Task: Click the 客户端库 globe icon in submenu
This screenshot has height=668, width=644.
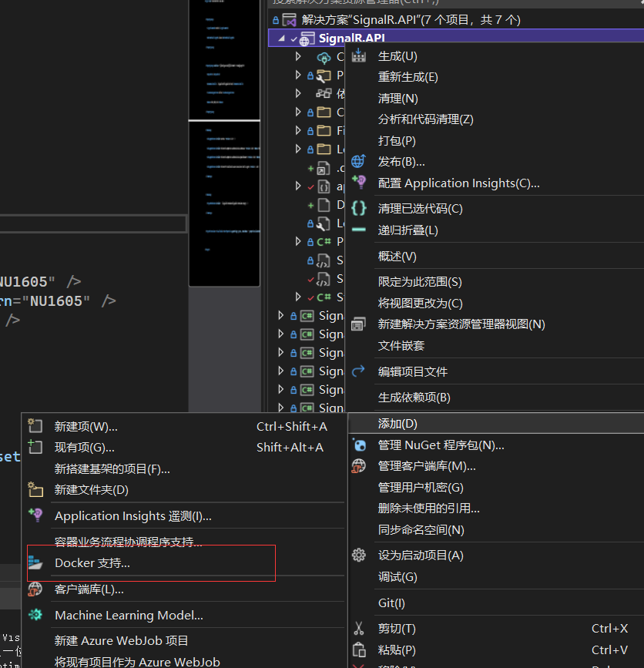Action: point(35,589)
